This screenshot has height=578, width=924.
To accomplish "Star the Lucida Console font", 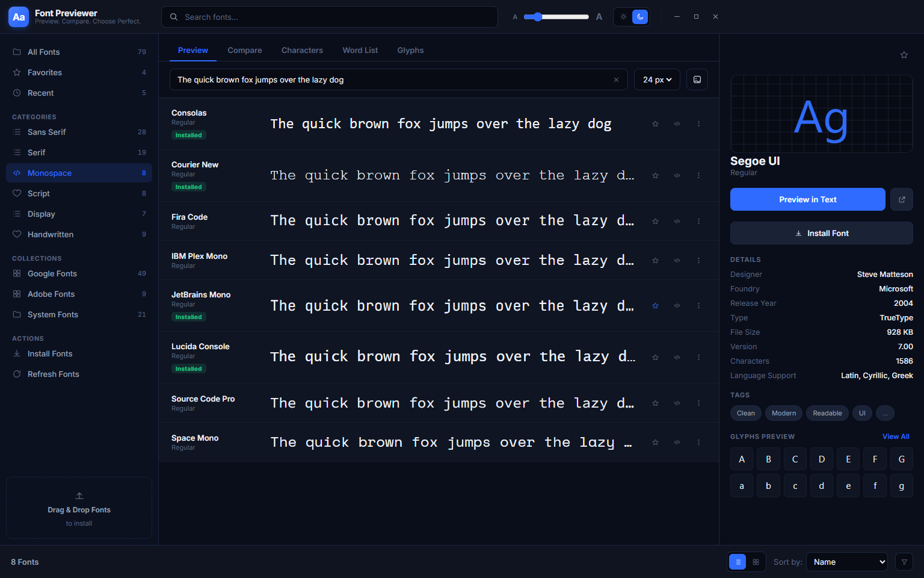I will click(655, 358).
